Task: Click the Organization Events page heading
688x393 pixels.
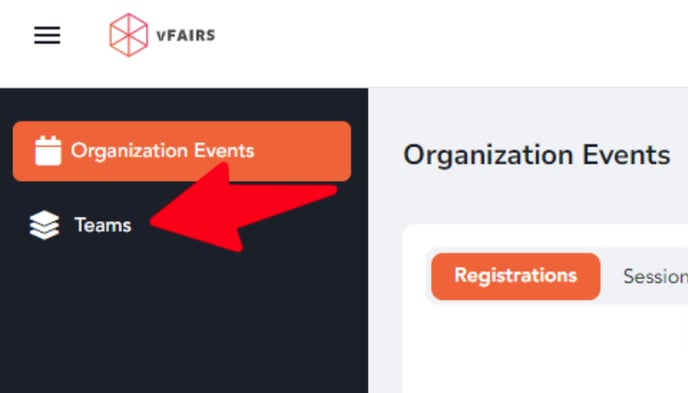Action: tap(537, 155)
